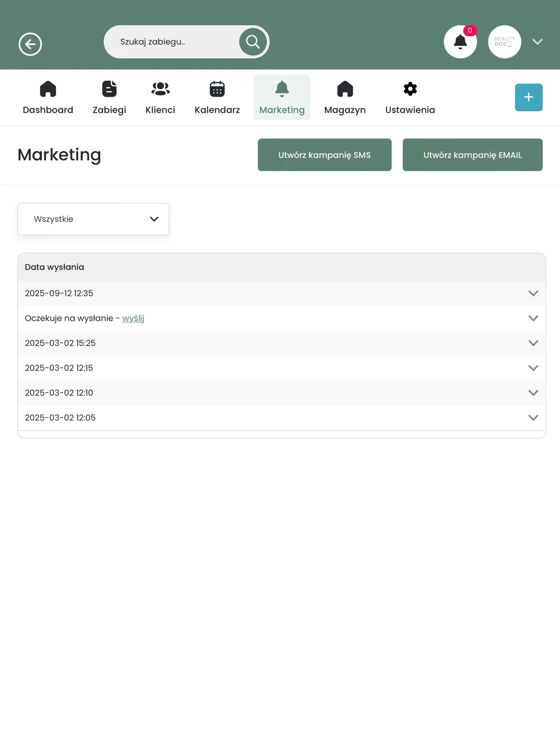Click the 2025-03-02 15:25 date text
Screen dimensions: 560x733
tap(60, 343)
